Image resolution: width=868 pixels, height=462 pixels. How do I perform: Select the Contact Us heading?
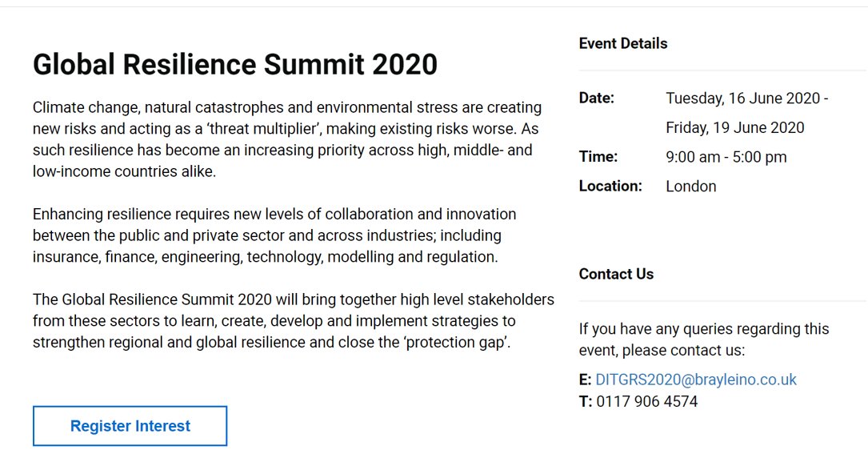[616, 274]
